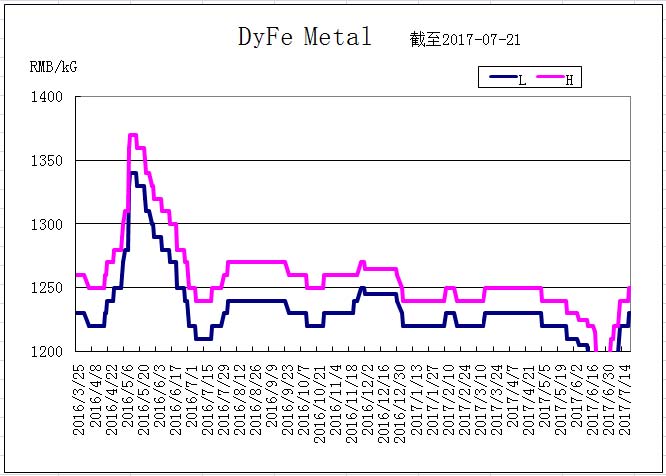This screenshot has width=666, height=476.
Task: Select the 2016/9/9 date label
Action: (x=272, y=396)
